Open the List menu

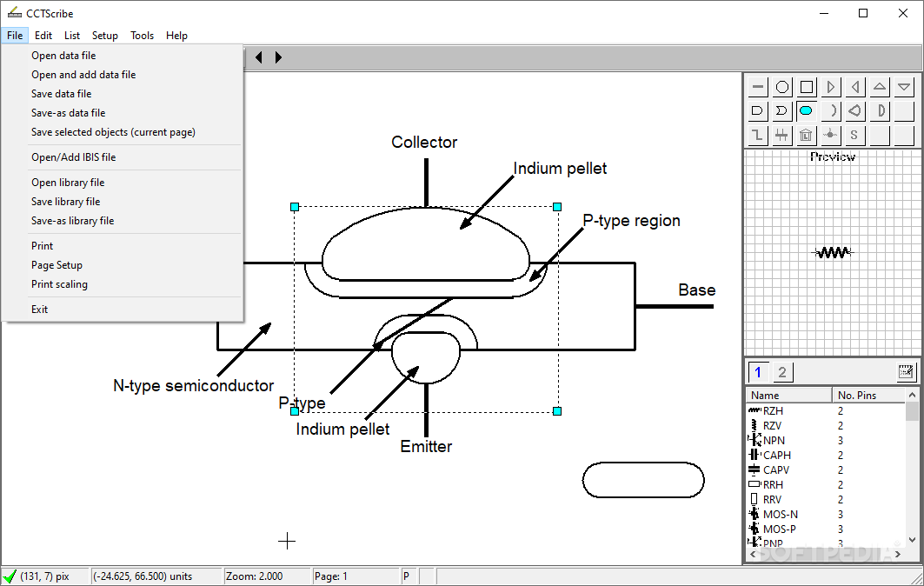click(x=72, y=36)
